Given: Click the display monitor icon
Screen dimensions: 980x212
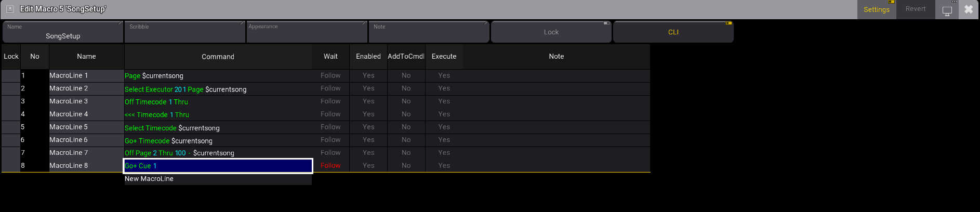Looking at the screenshot, I should tap(947, 10).
